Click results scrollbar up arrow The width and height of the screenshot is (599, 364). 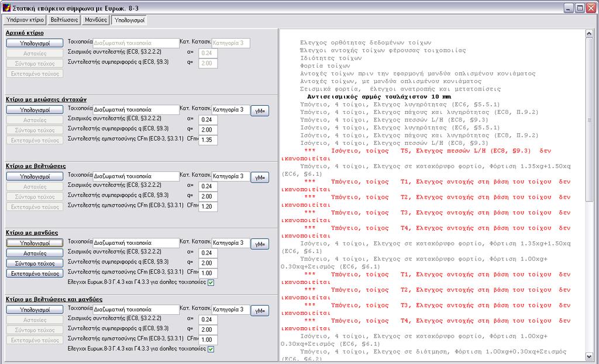588,33
